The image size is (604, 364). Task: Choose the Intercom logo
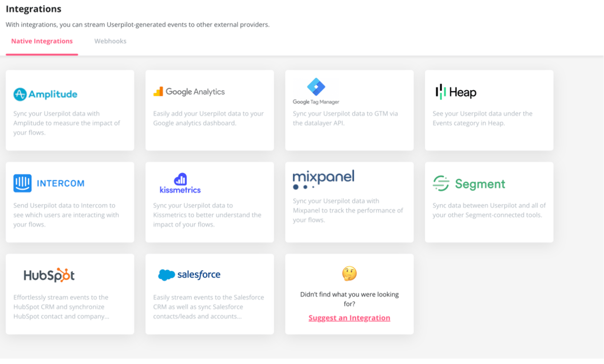[x=49, y=183]
